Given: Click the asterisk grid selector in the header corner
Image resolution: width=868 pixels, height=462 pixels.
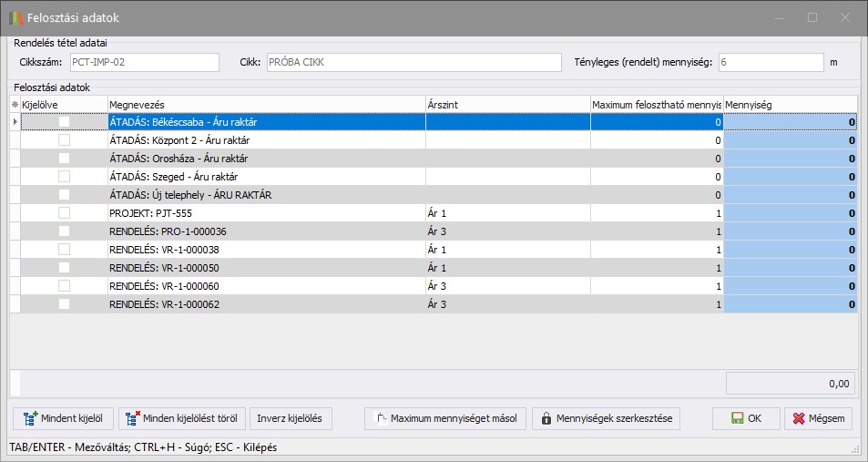Looking at the screenshot, I should point(14,105).
